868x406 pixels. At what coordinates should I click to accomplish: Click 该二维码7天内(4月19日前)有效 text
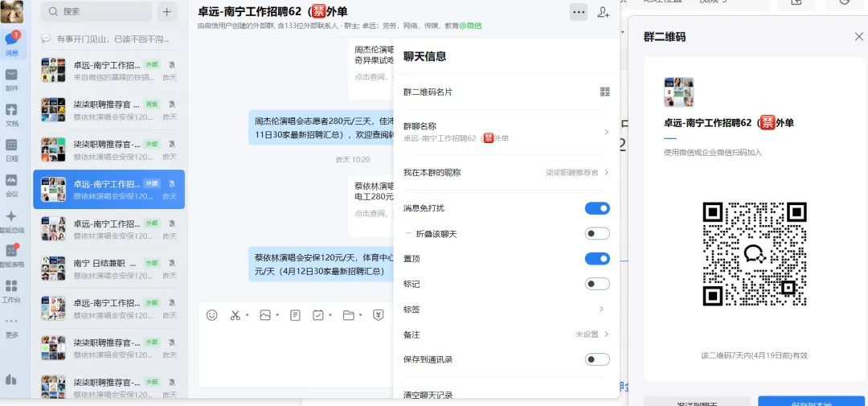point(755,355)
